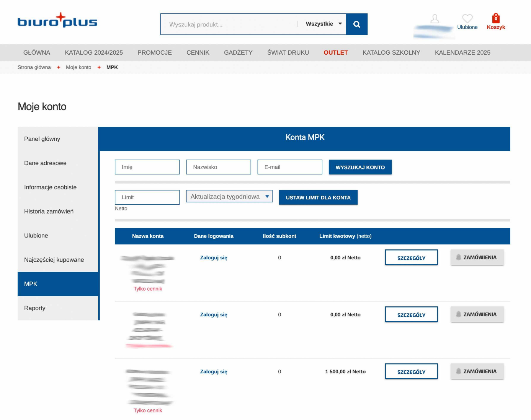Open Historia zamówień in the sidebar
This screenshot has width=531, height=420.
[x=58, y=211]
